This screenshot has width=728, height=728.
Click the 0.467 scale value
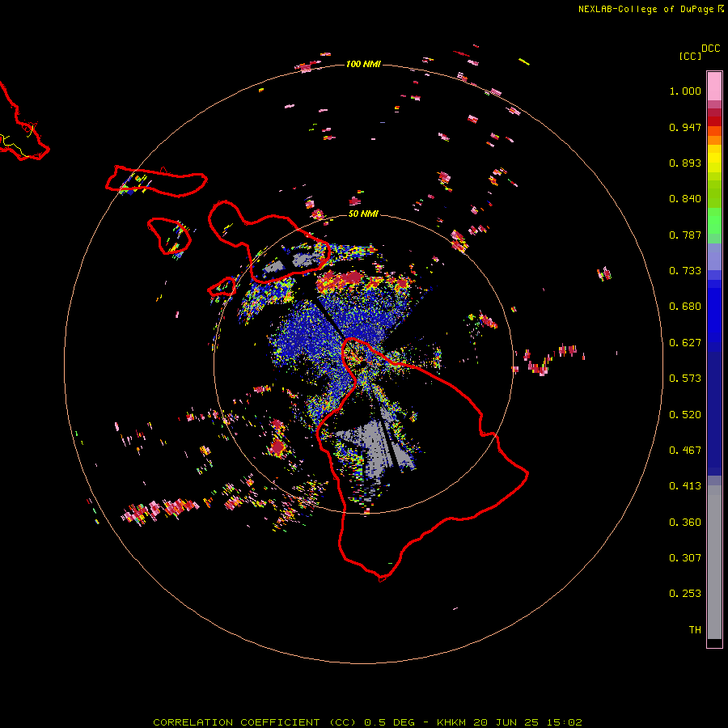click(x=685, y=451)
